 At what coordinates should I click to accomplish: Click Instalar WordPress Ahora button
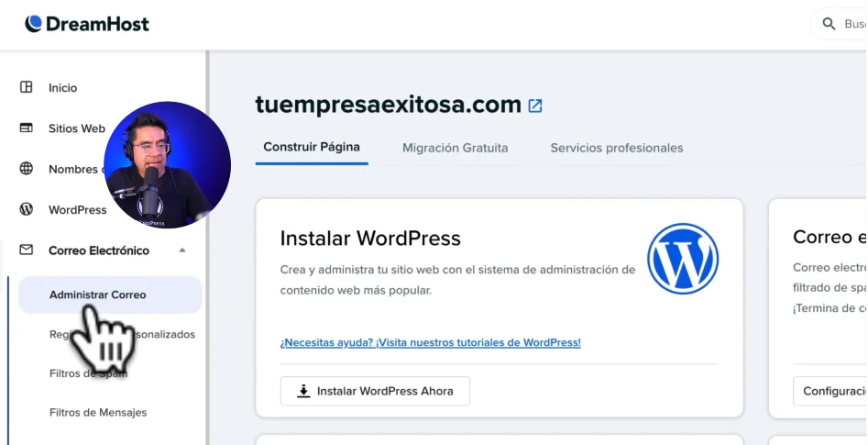click(375, 391)
